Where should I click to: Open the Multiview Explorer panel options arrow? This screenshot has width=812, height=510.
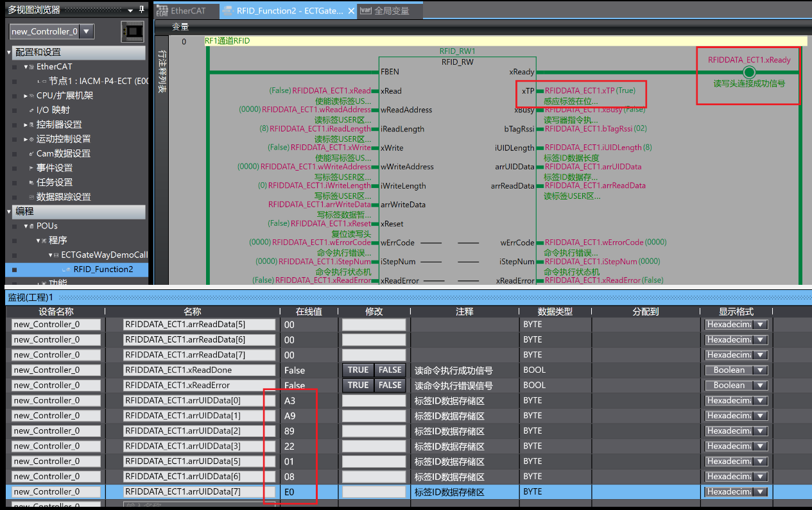131,10
